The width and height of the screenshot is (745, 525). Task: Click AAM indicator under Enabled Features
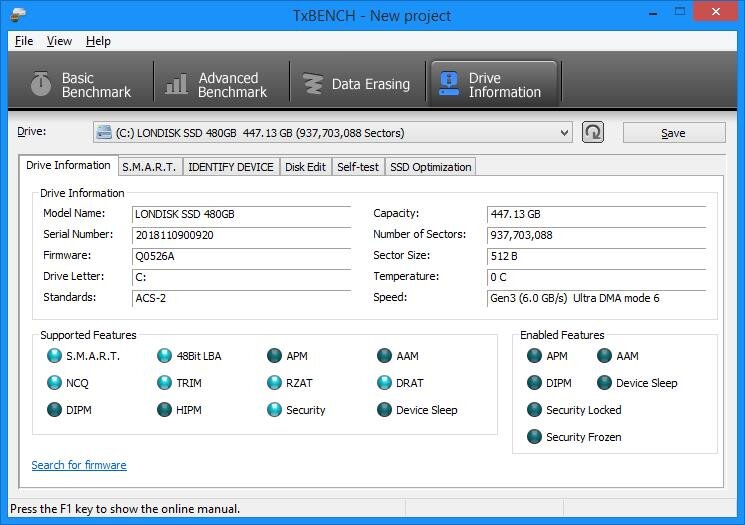click(604, 355)
